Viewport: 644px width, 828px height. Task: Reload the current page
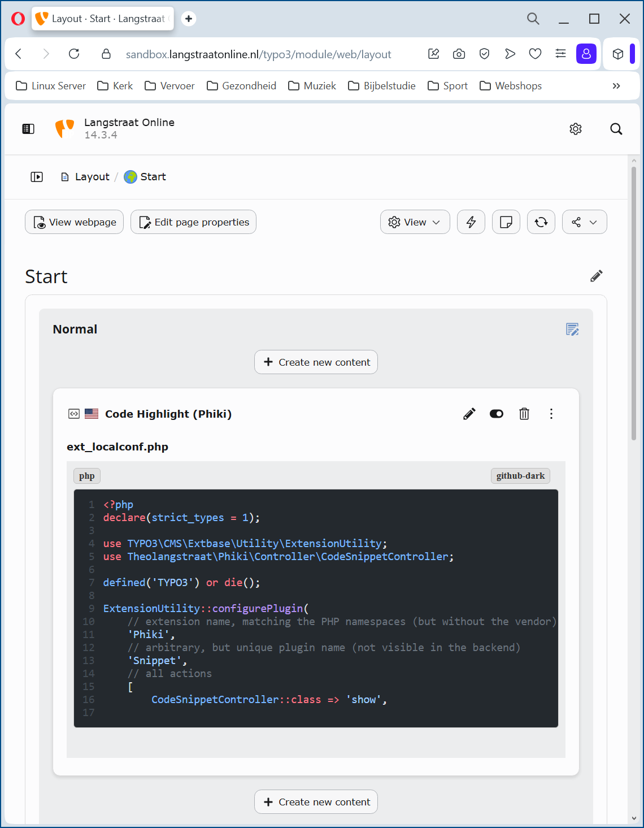point(74,54)
